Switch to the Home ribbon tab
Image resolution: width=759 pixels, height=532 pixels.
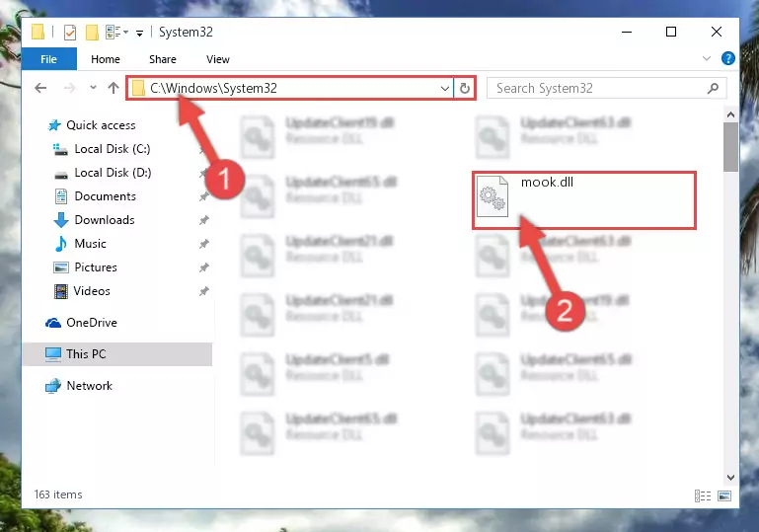[105, 59]
